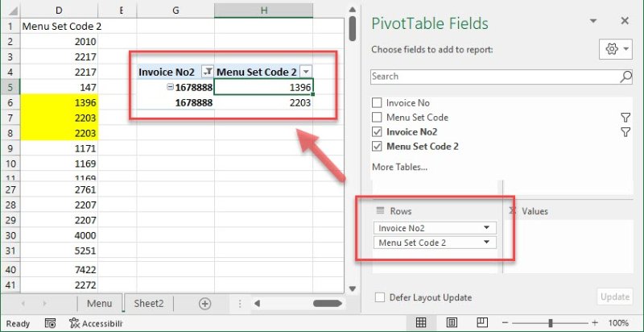This screenshot has height=332, width=644.
Task: Switch to Normal view in status bar
Action: click(x=420, y=322)
